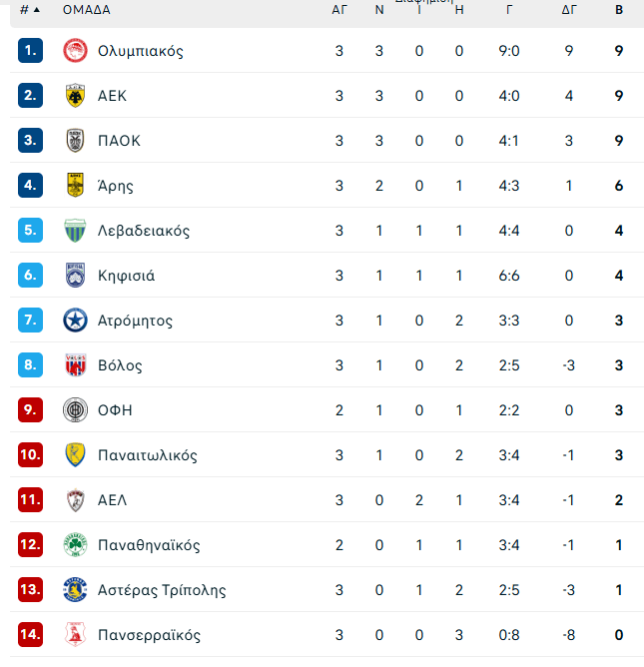Select the Παναθηναϊκός shamrock logo
Image resolution: width=644 pixels, height=667 pixels.
(75, 544)
